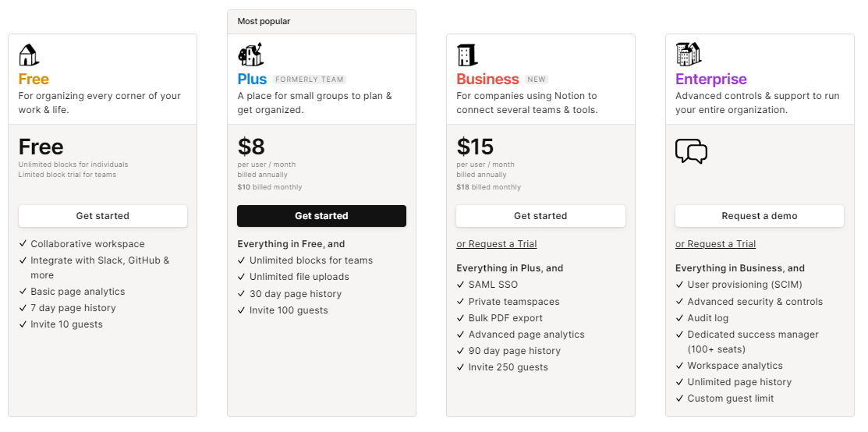Click checkmark beside Unlimited file uploads
This screenshot has width=868, height=432.
(x=241, y=277)
